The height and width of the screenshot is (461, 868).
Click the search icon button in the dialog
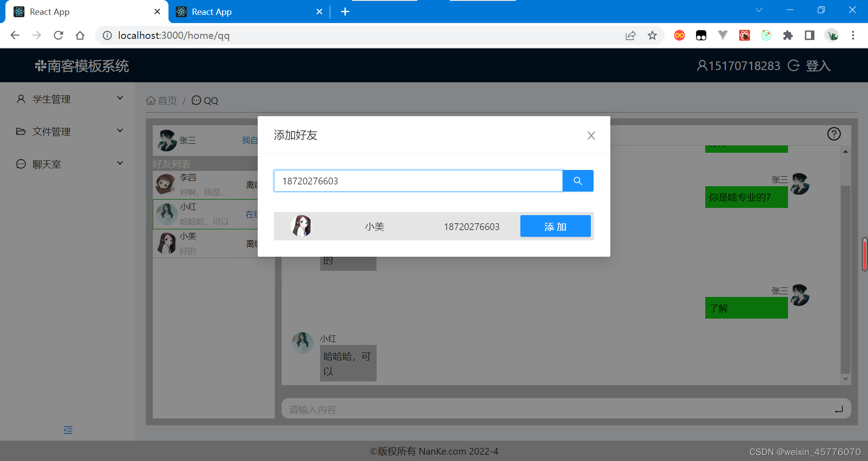578,181
